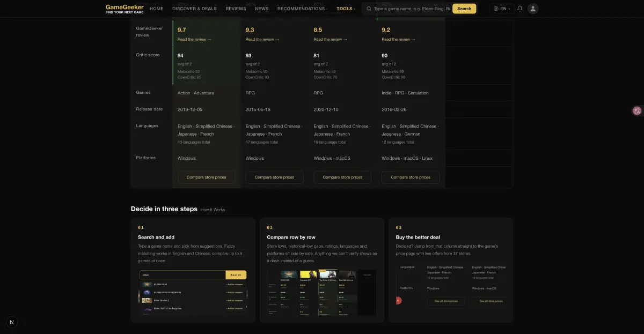This screenshot has height=334, width=644.
Task: Click '19 languages total'
Action: tap(330, 142)
